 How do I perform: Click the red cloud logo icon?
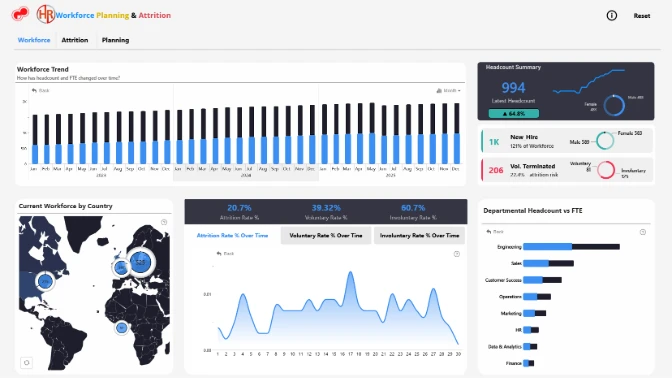[x=20, y=14]
